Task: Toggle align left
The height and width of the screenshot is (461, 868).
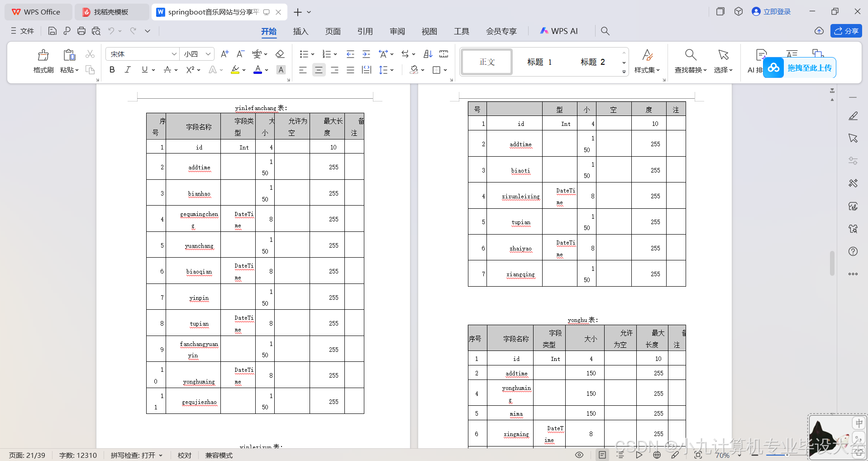Action: [303, 70]
